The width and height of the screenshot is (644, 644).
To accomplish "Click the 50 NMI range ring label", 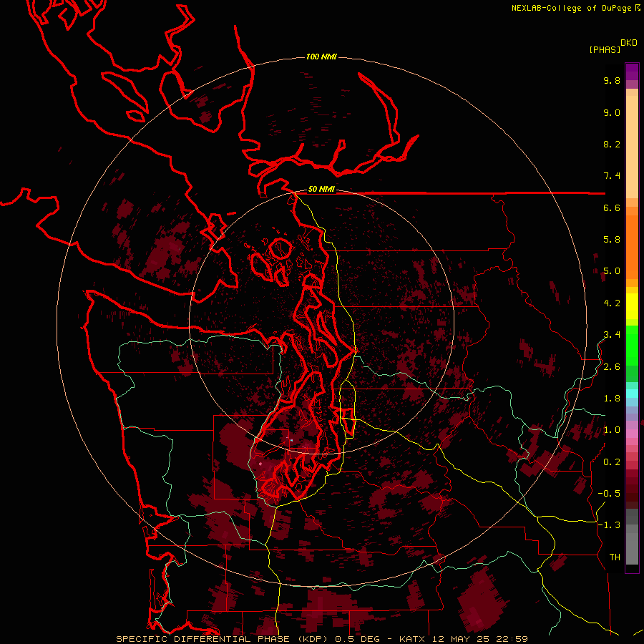I will click(x=321, y=189).
